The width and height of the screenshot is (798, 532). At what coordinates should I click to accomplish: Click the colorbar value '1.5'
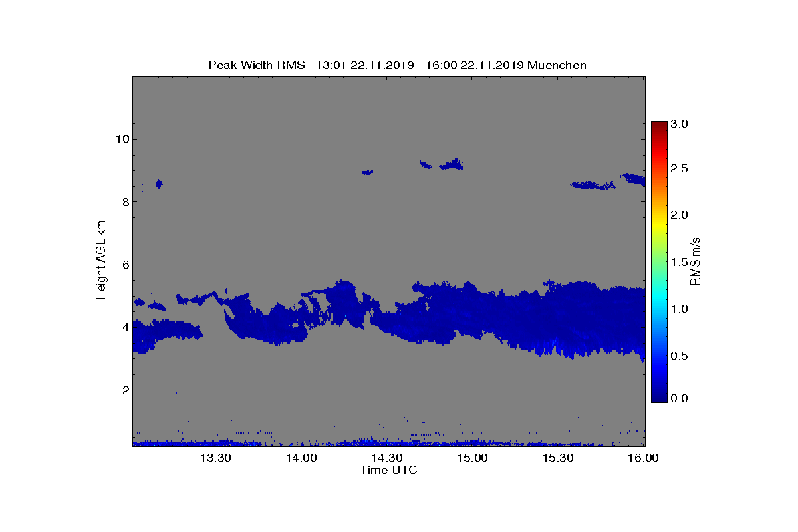coord(678,262)
